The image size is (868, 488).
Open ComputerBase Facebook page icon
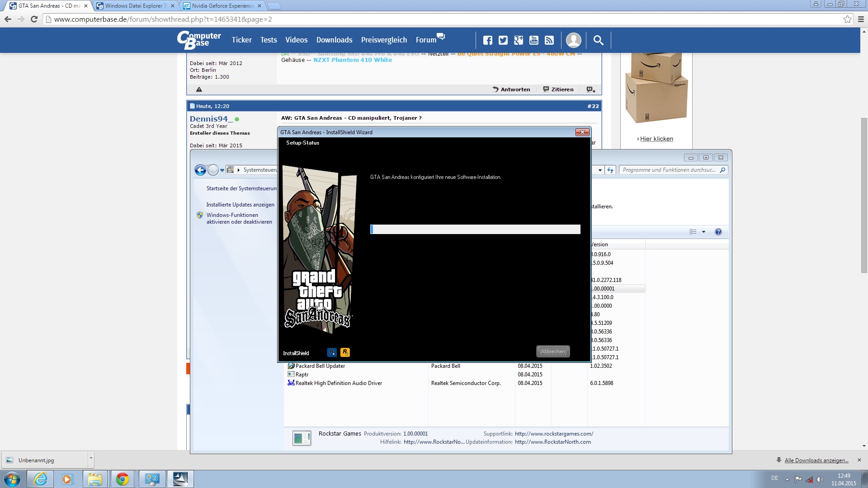(x=487, y=40)
